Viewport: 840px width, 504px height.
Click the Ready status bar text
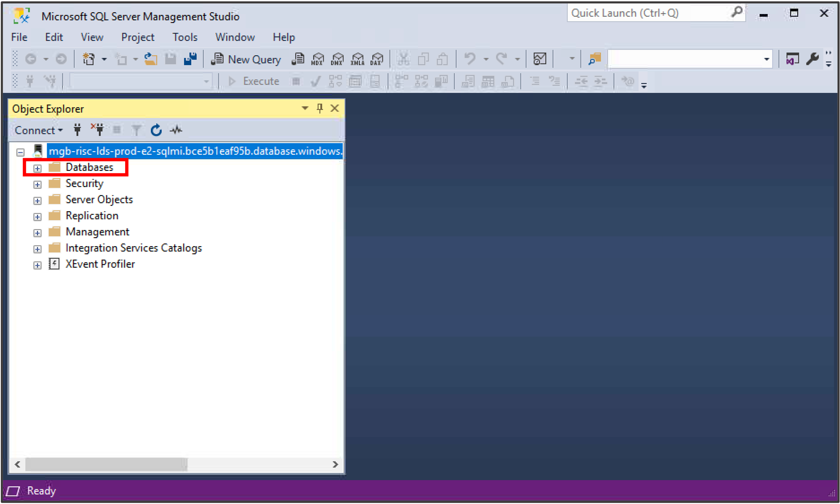41,491
